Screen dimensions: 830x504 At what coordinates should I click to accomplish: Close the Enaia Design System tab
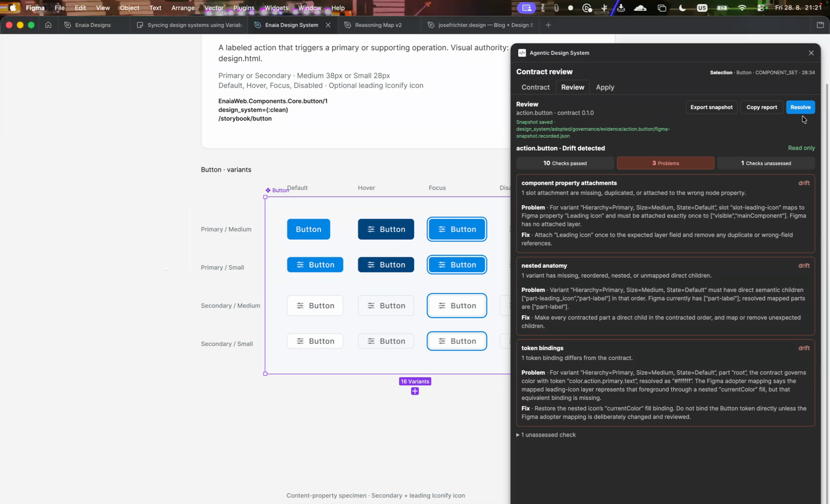(x=328, y=25)
